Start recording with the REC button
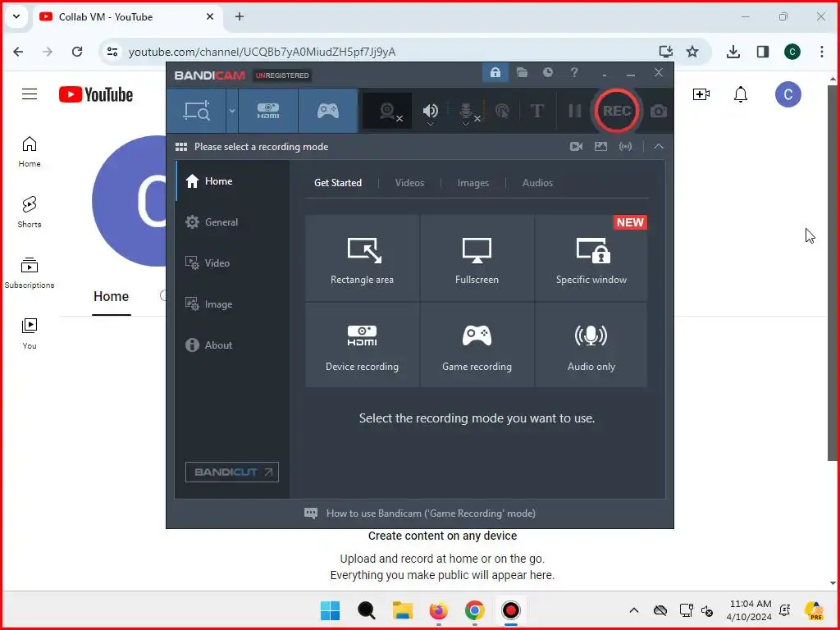 coord(617,111)
